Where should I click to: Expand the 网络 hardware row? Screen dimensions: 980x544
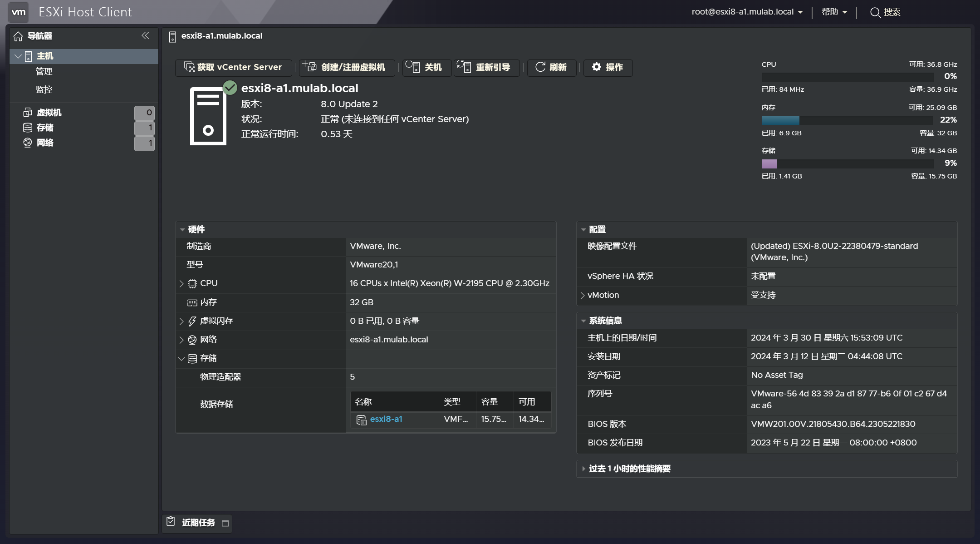click(x=181, y=340)
